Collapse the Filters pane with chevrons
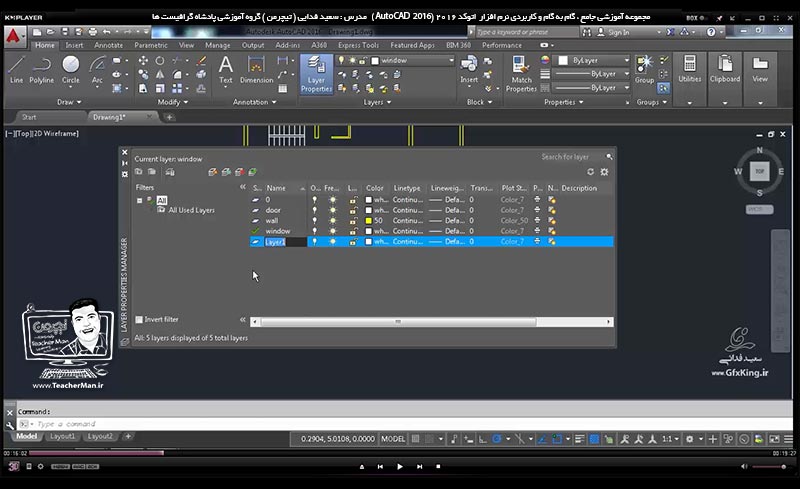Viewport: 800px width, 489px height. pos(243,187)
